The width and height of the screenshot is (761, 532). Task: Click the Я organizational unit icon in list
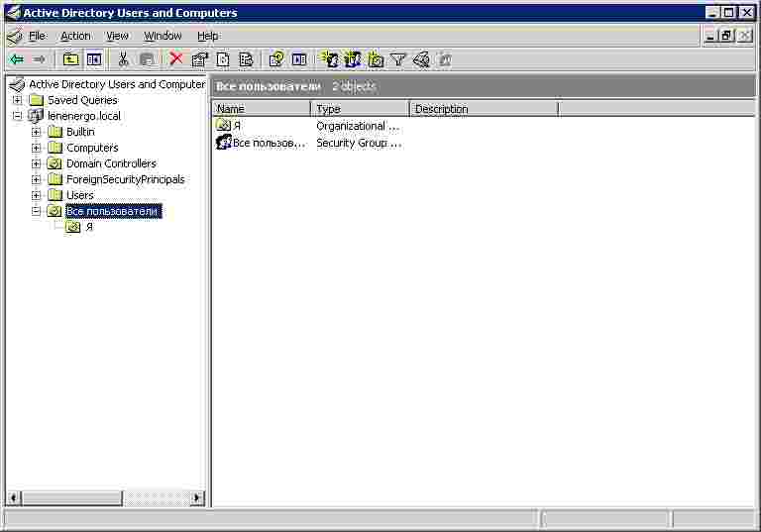click(223, 125)
